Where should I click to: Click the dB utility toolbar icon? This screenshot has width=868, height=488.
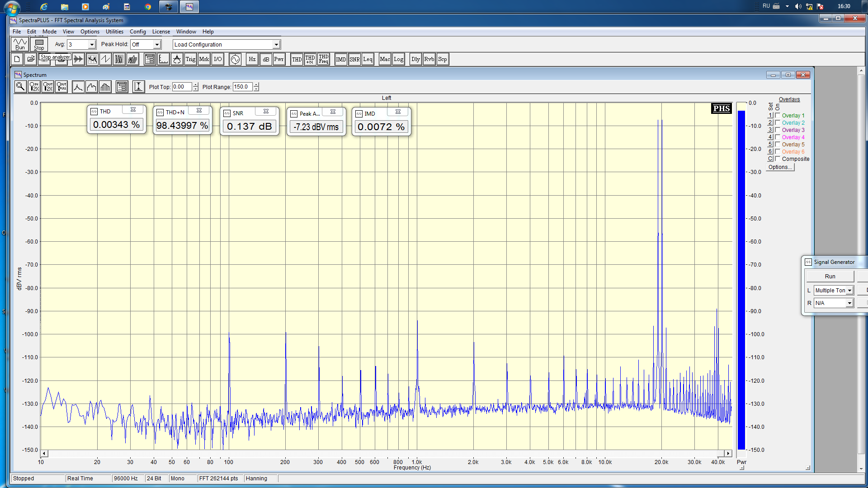[266, 59]
